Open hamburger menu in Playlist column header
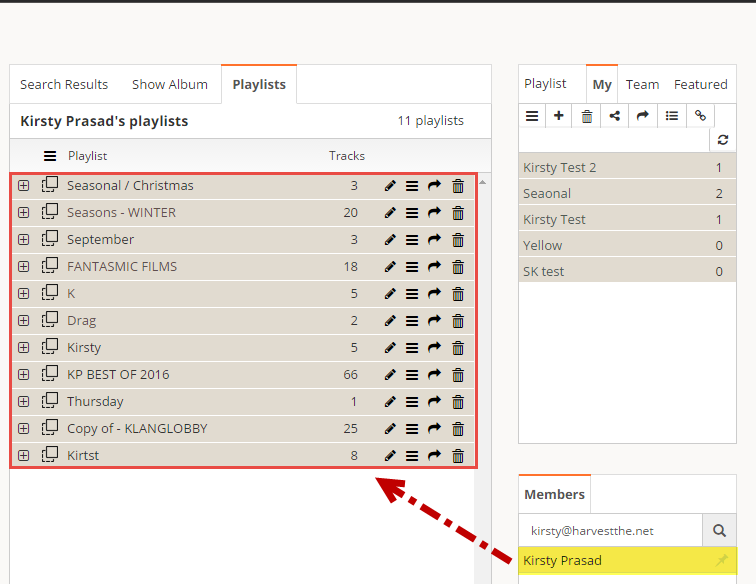 [50, 156]
